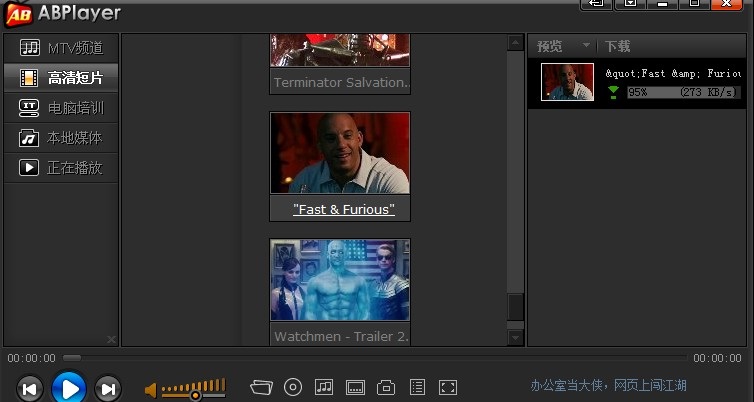The width and height of the screenshot is (754, 402).
Task: Open a file with the folder icon
Action: coord(262,387)
